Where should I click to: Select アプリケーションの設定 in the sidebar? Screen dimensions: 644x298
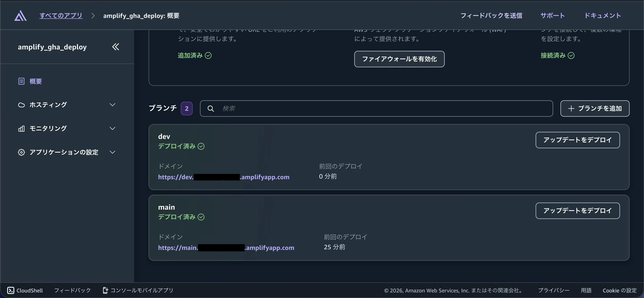coord(64,152)
